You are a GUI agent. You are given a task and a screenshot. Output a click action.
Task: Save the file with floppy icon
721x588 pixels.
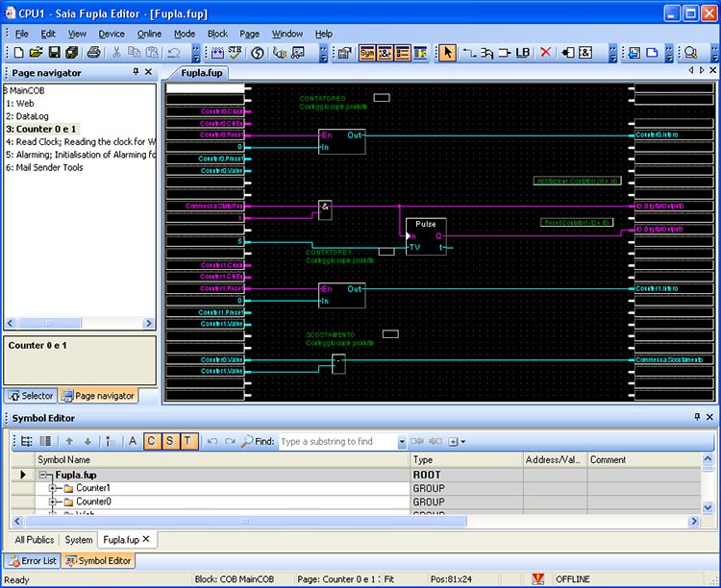[54, 53]
